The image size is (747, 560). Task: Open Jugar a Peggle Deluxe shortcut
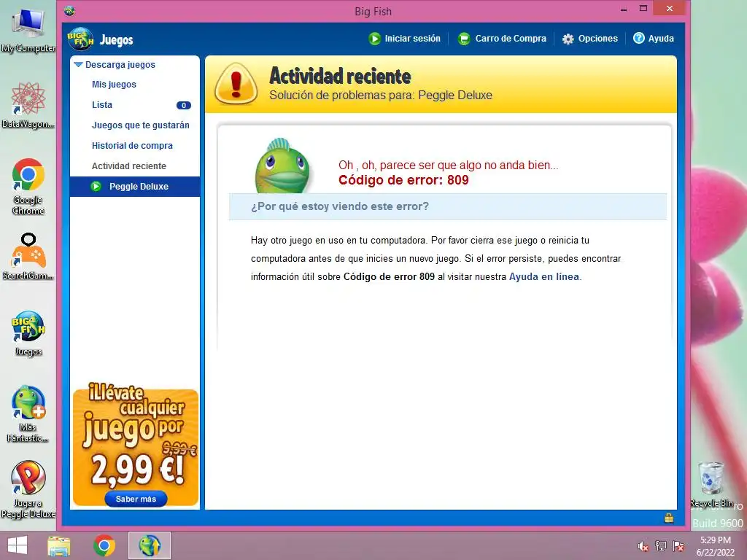(28, 490)
